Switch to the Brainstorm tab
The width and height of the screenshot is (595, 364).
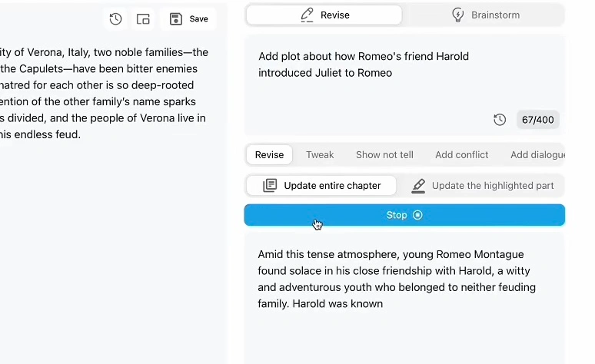point(484,15)
